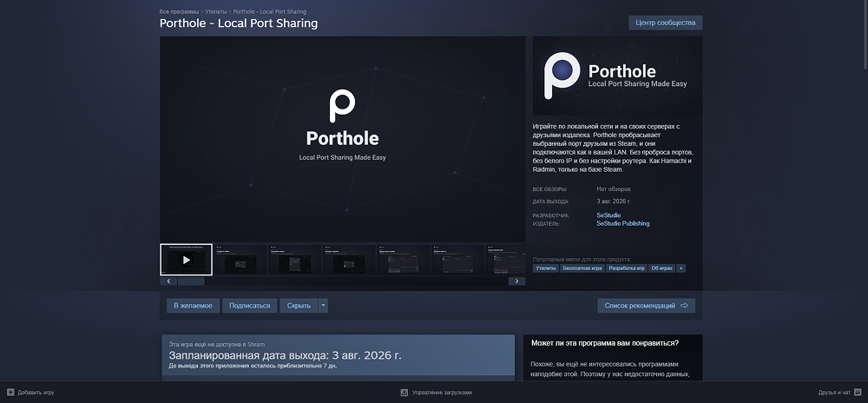Click the Porthole - Local Port Sharing page title
This screenshot has height=403, width=868.
[239, 23]
